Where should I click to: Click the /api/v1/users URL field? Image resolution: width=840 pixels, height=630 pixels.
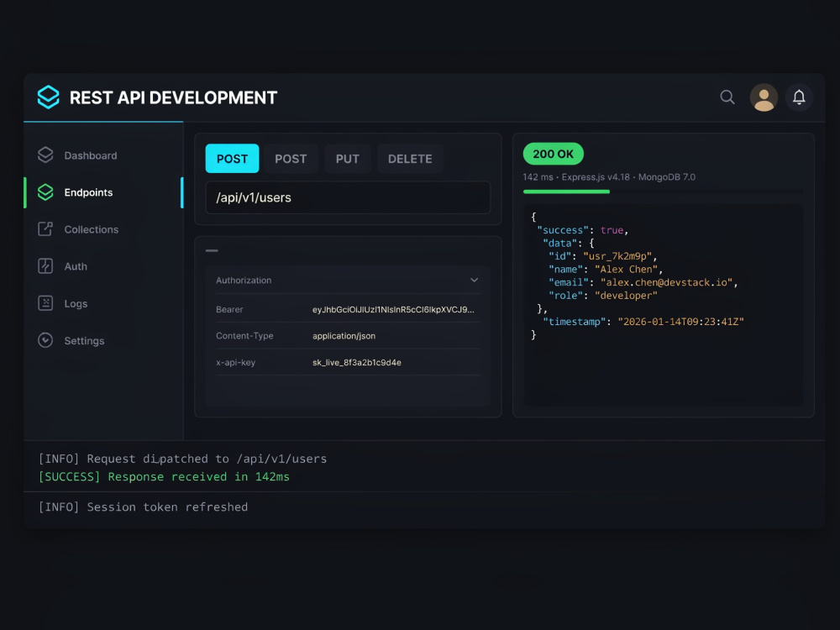(x=348, y=197)
